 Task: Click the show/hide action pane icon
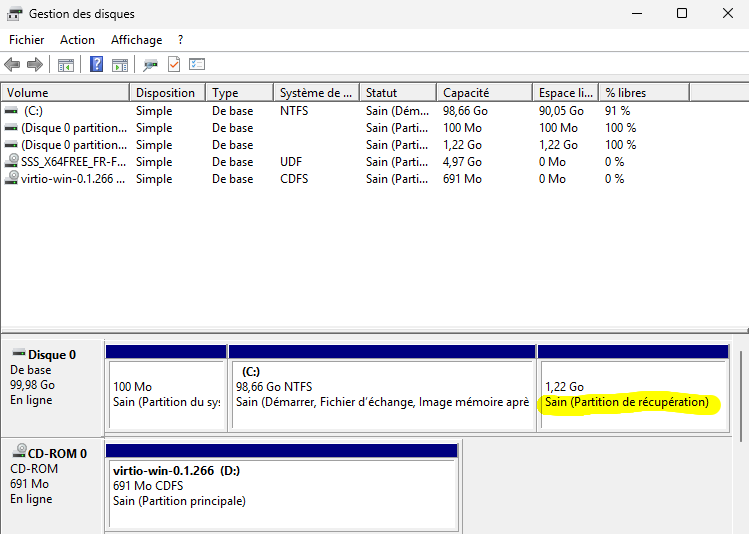click(x=120, y=65)
